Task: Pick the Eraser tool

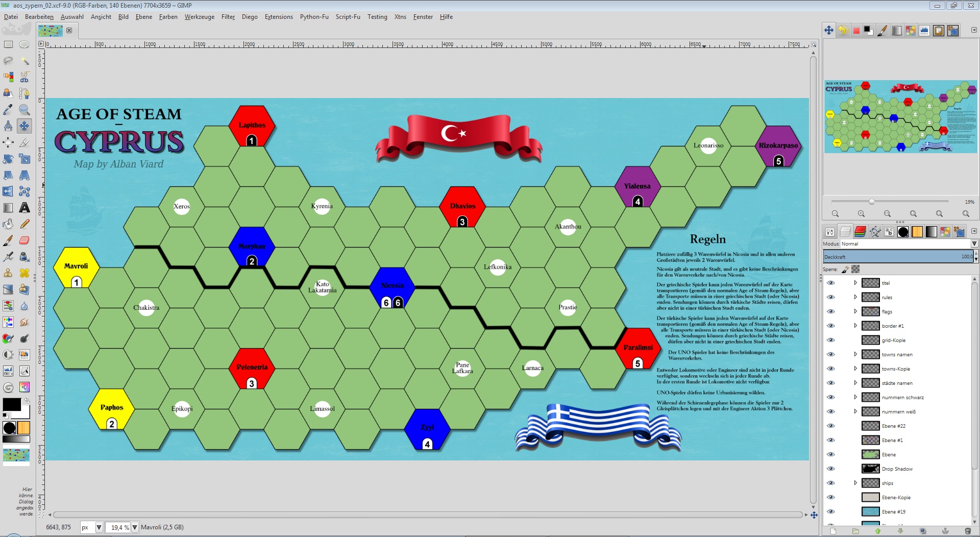Action: pos(24,240)
